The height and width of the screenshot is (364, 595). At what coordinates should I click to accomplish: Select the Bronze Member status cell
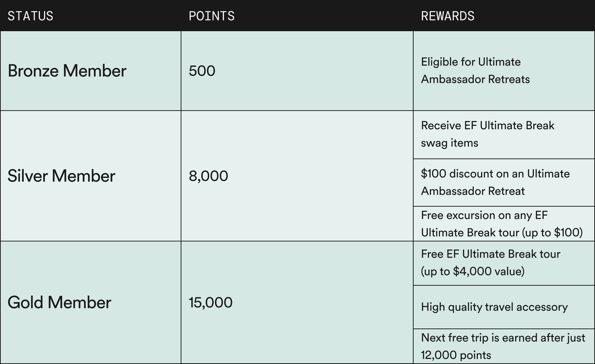[67, 71]
